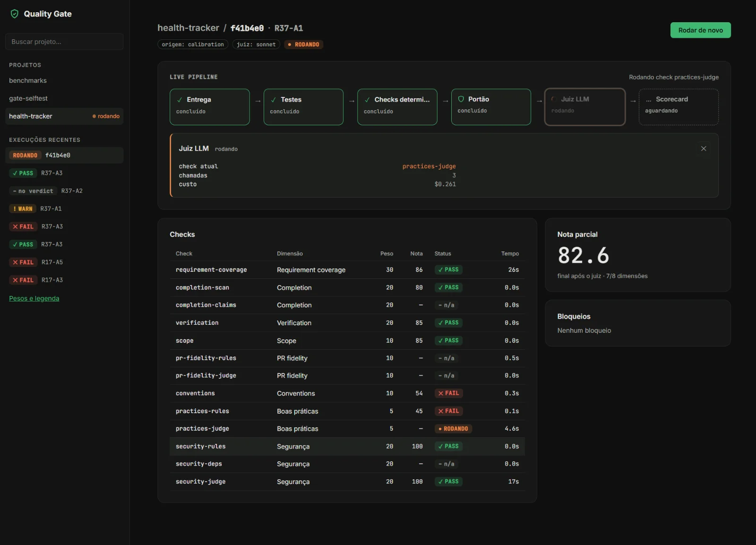Screen dimensions: 756x545
Task: Open the gate-selftest project
Action: point(64,98)
